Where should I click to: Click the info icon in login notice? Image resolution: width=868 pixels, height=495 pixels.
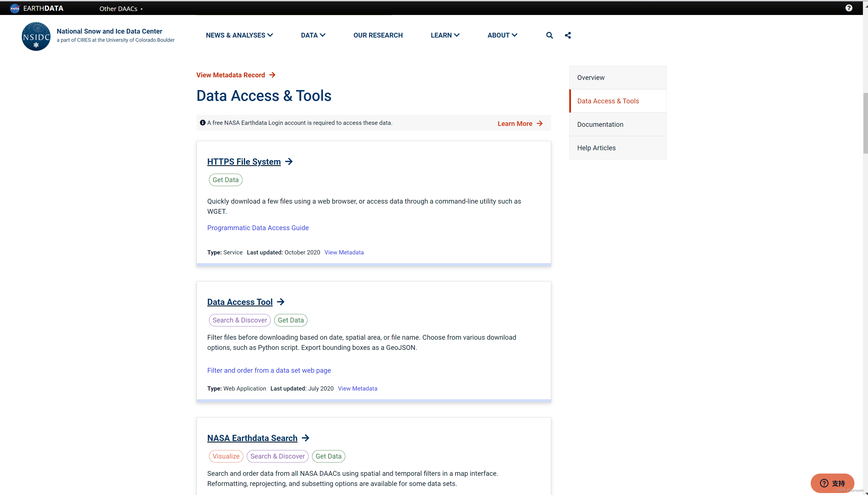tap(202, 123)
